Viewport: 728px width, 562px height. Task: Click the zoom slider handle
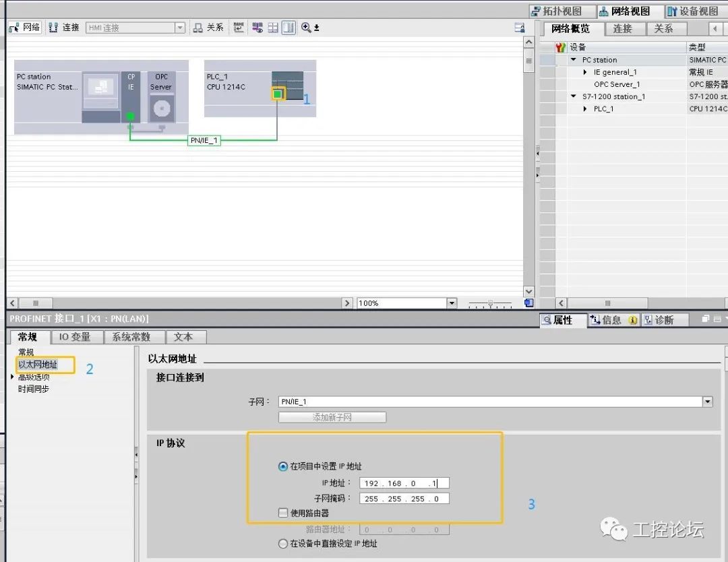coord(490,304)
